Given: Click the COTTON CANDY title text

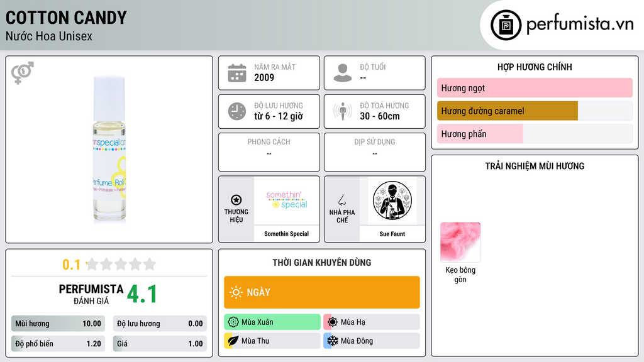Looking at the screenshot, I should pyautogui.click(x=66, y=18).
